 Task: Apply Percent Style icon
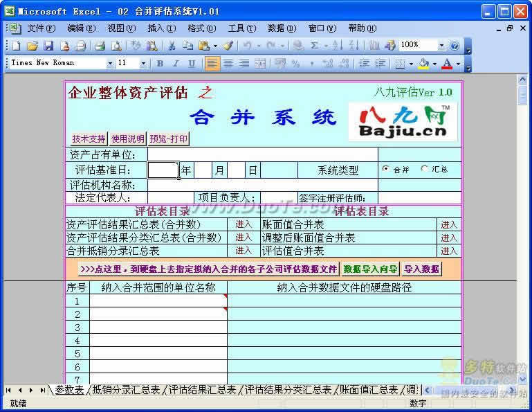pyautogui.click(x=296, y=64)
